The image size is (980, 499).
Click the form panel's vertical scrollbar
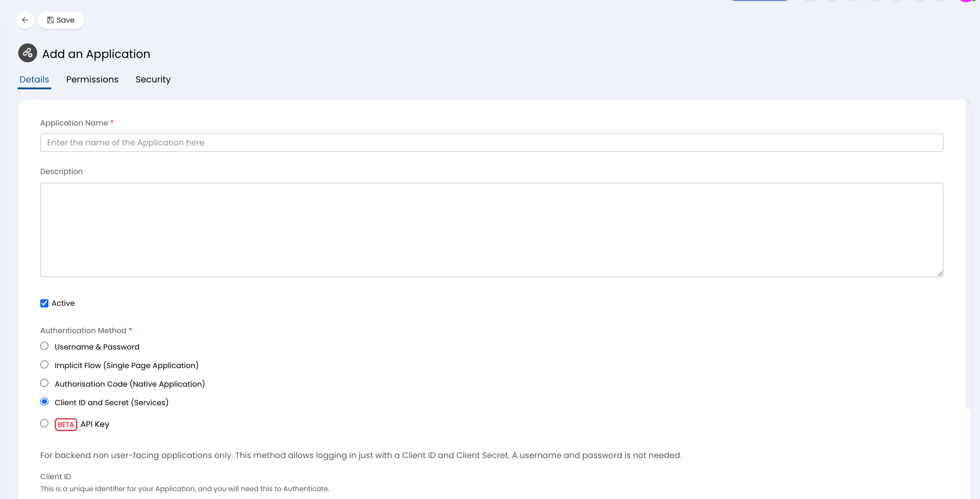968,255
